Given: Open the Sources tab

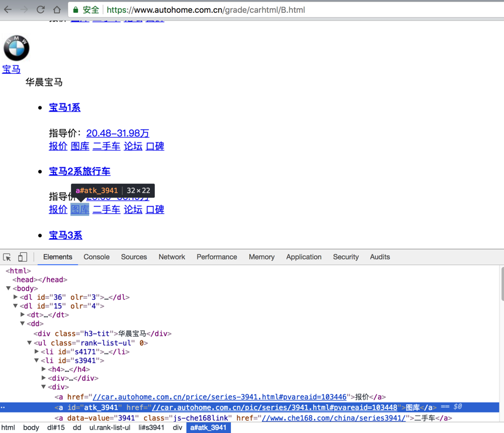Looking at the screenshot, I should coord(134,257).
